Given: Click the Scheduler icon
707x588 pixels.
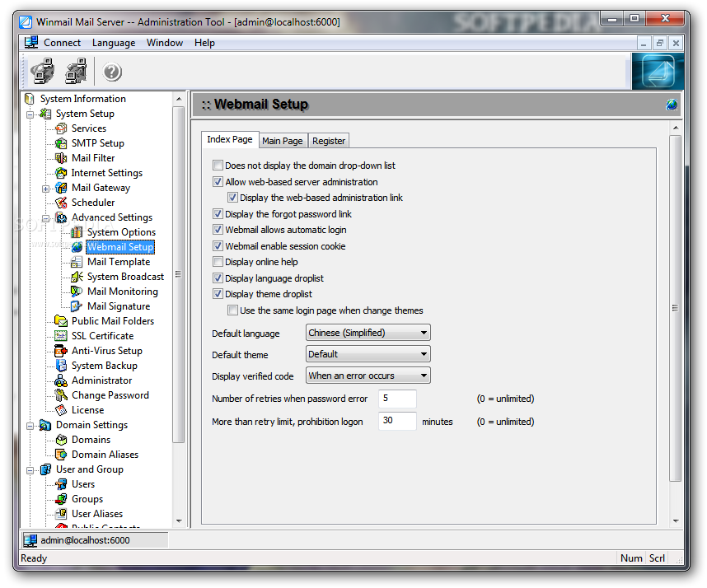Looking at the screenshot, I should coord(61,203).
